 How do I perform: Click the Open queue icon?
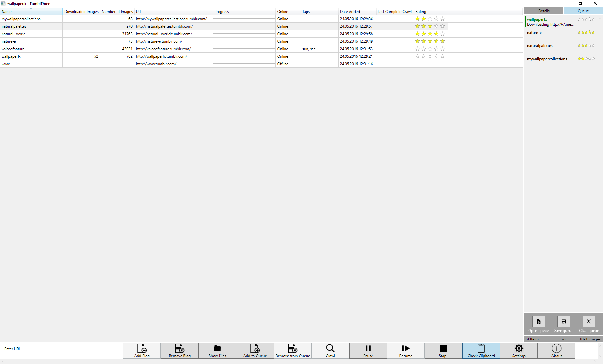tap(539, 321)
